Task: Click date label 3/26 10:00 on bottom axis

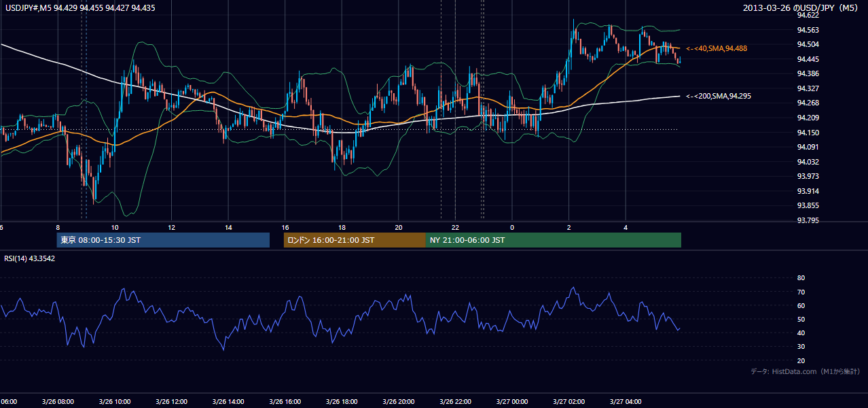Action: tap(114, 401)
